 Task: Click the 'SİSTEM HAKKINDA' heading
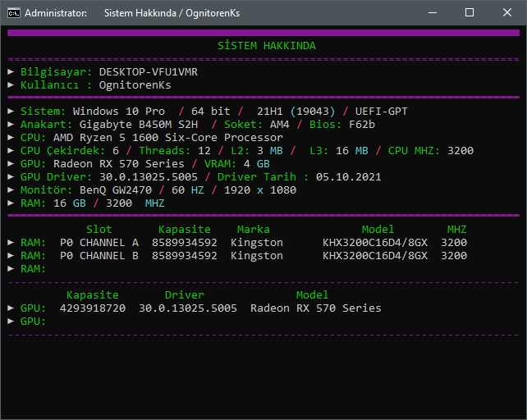pos(267,45)
